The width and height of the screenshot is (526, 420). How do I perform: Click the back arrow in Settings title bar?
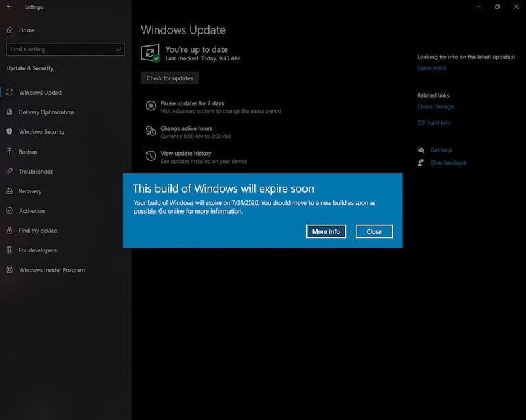9,7
